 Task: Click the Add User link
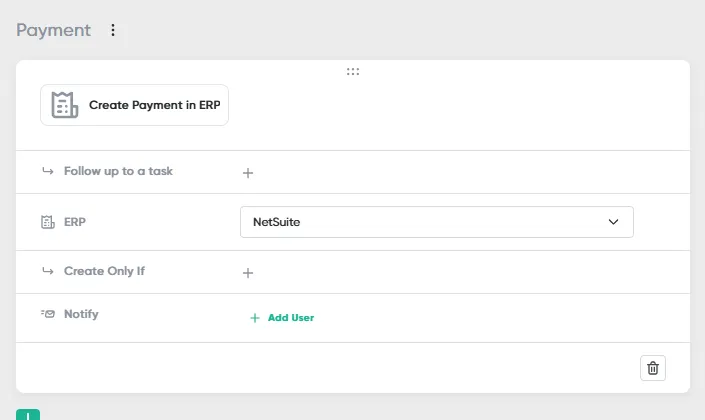[282, 317]
